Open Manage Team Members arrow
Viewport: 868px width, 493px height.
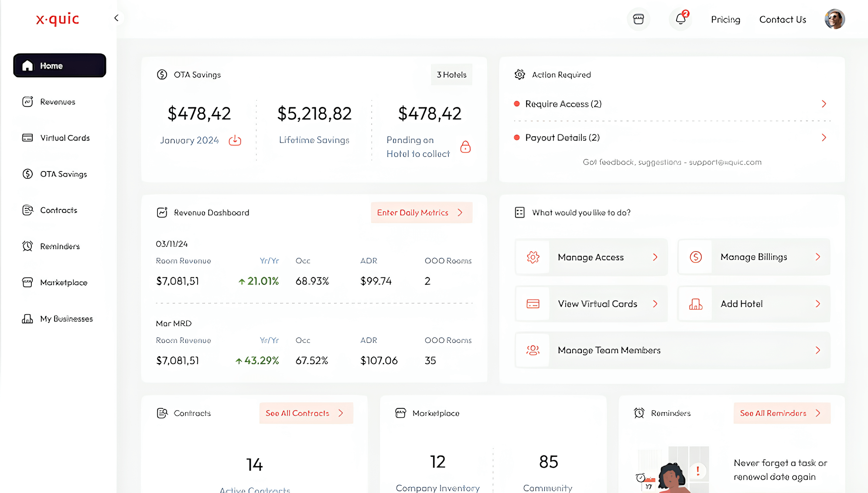coord(818,350)
